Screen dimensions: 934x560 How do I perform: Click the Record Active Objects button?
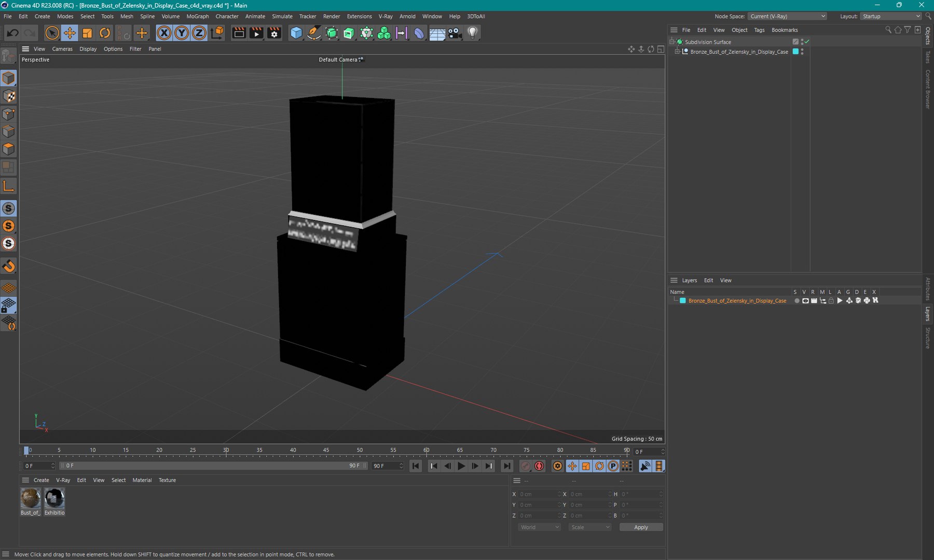(x=525, y=466)
